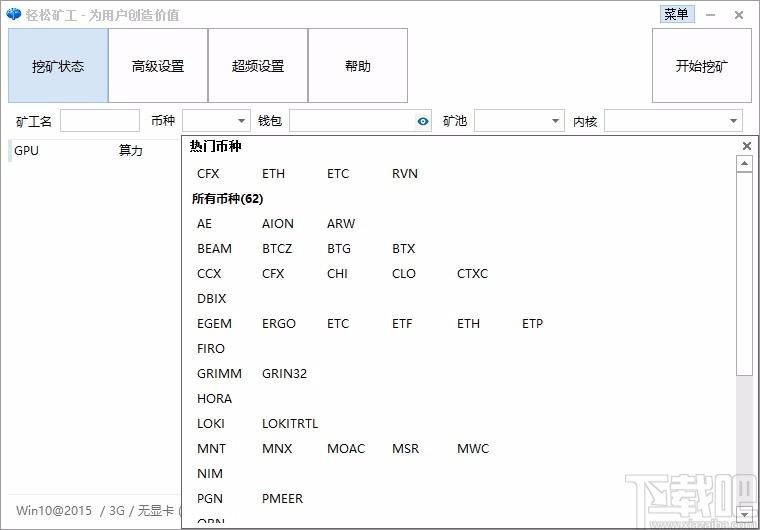This screenshot has height=530, width=760.
Task: Select ETH in 所有币种 list
Action: coord(468,323)
